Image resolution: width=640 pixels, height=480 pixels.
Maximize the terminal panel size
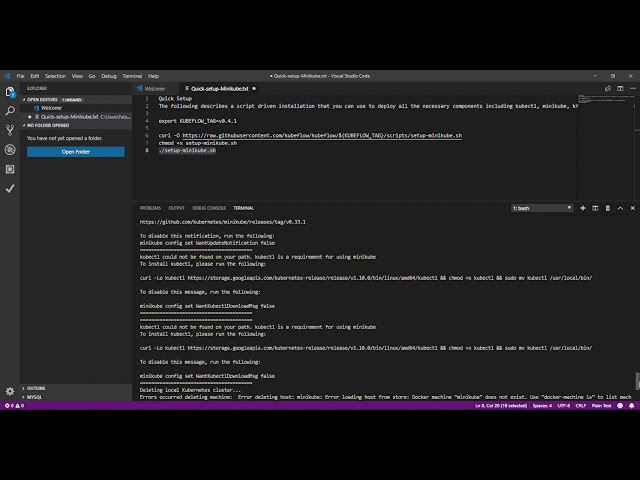point(620,208)
